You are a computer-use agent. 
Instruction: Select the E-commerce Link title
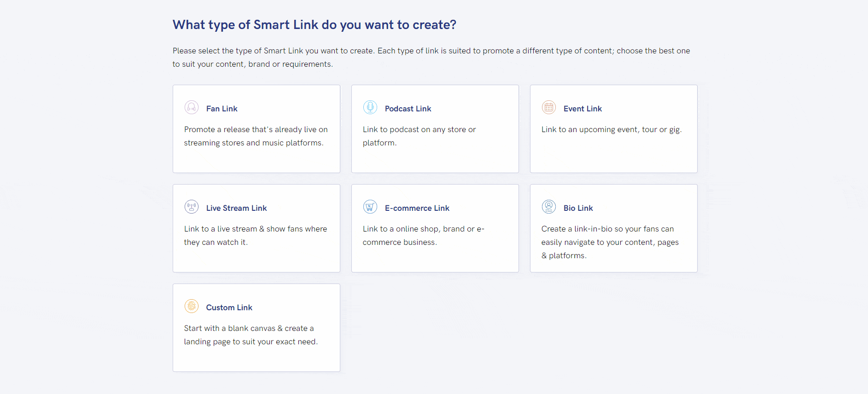(417, 208)
